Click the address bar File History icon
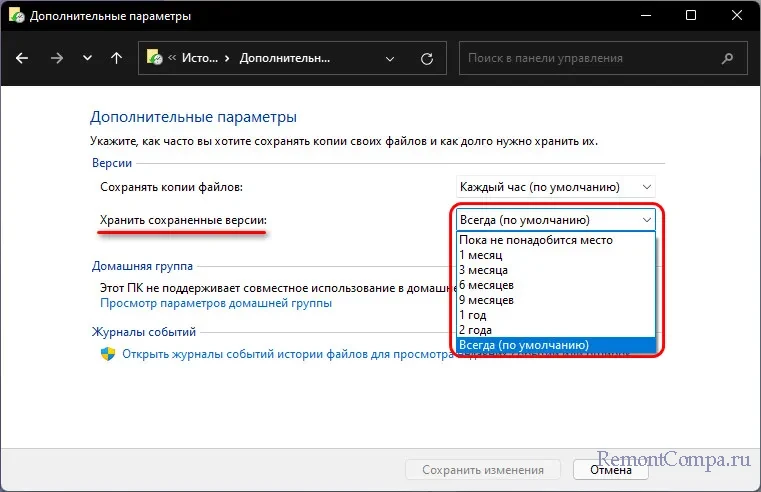 coord(158,58)
